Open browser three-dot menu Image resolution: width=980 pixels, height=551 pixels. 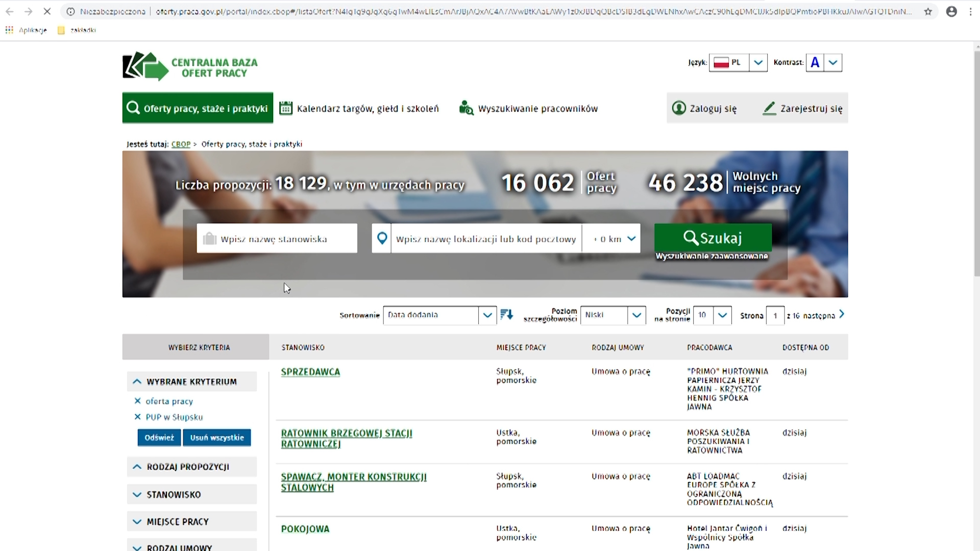(971, 11)
